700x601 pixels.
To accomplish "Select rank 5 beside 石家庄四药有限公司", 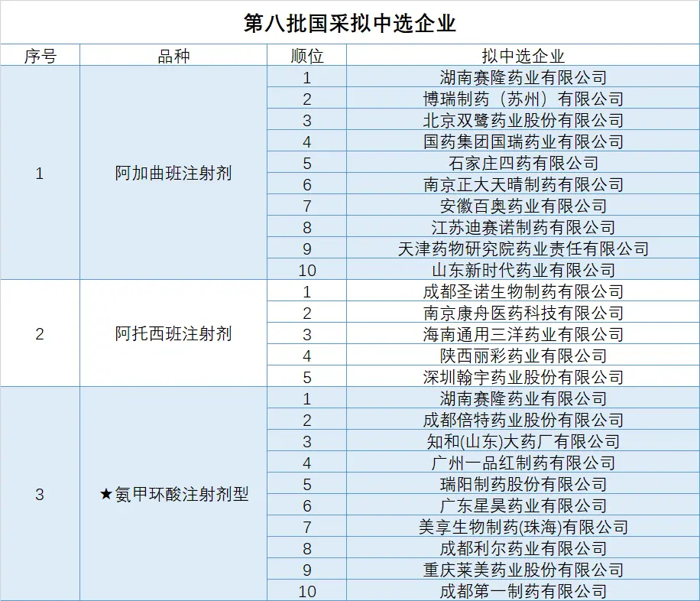I will 306,163.
